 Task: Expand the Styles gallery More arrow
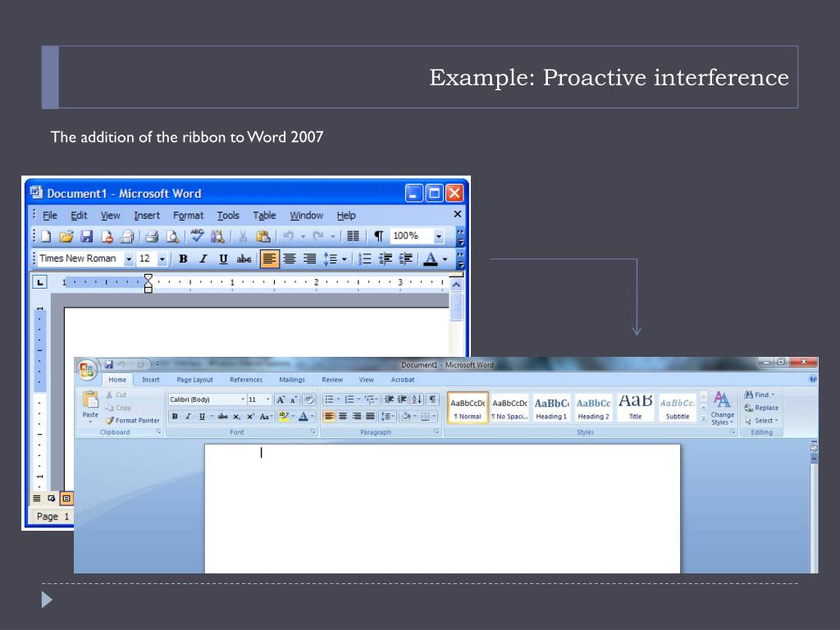703,419
